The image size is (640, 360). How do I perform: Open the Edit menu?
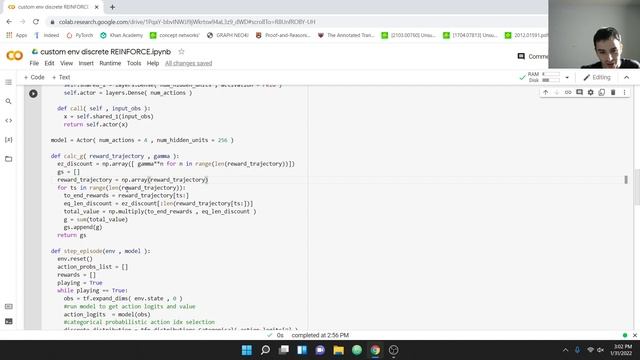(49, 63)
